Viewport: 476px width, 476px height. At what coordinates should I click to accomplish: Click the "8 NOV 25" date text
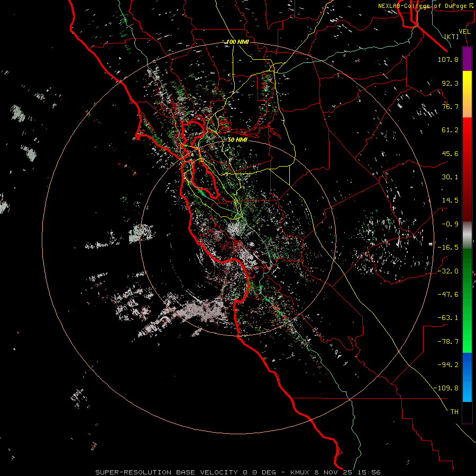coord(333,472)
